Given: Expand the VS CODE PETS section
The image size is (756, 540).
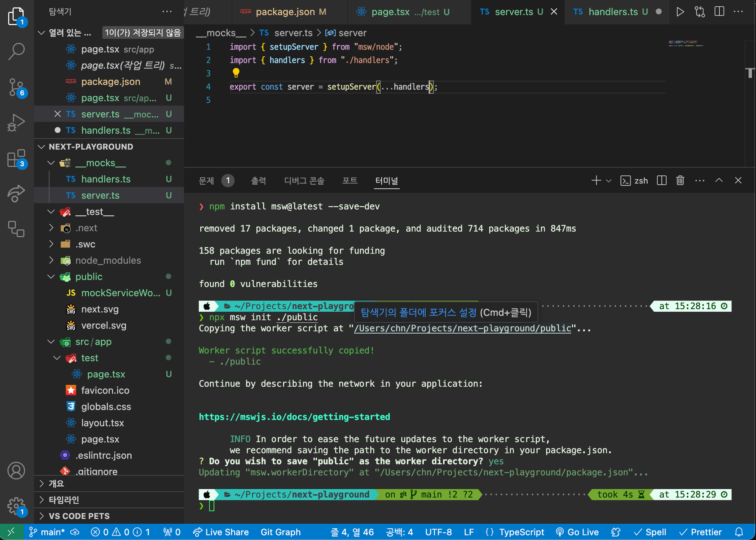Looking at the screenshot, I should 109,516.
